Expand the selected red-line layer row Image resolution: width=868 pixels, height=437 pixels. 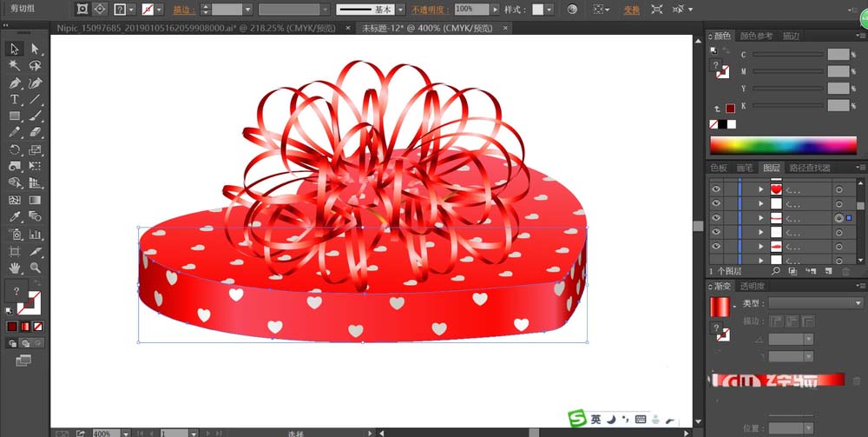[763, 218]
